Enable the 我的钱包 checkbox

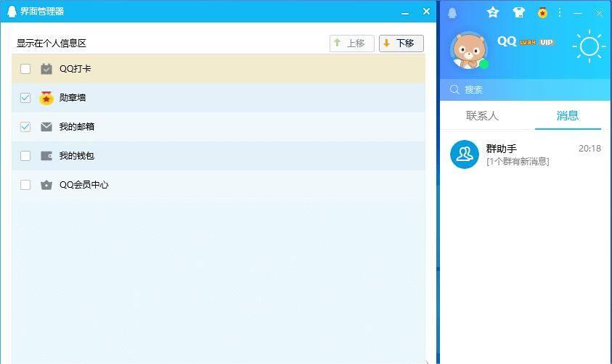25,156
